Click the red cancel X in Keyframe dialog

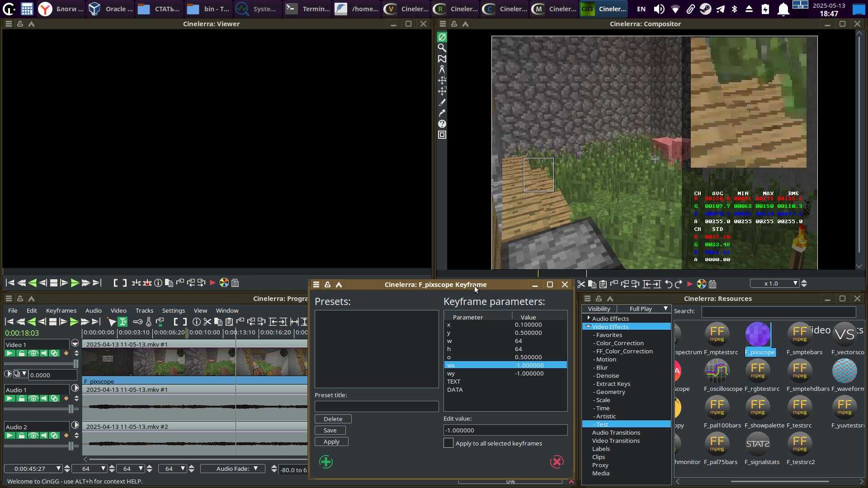[557, 462]
